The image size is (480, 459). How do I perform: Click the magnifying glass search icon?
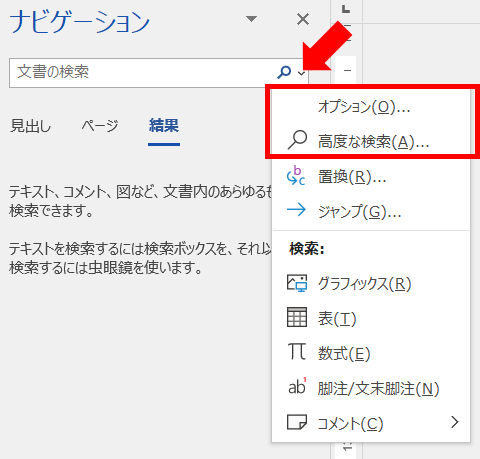[x=284, y=72]
